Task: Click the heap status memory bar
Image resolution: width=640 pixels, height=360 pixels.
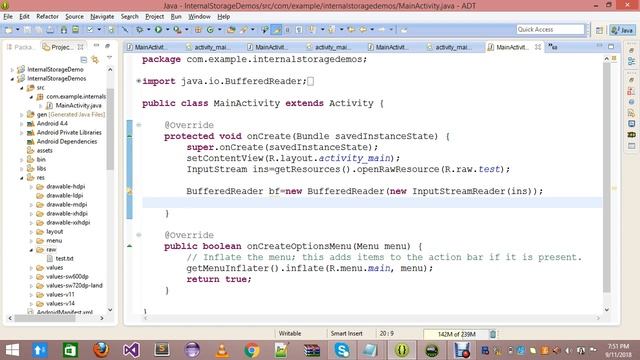Action: pos(456,334)
